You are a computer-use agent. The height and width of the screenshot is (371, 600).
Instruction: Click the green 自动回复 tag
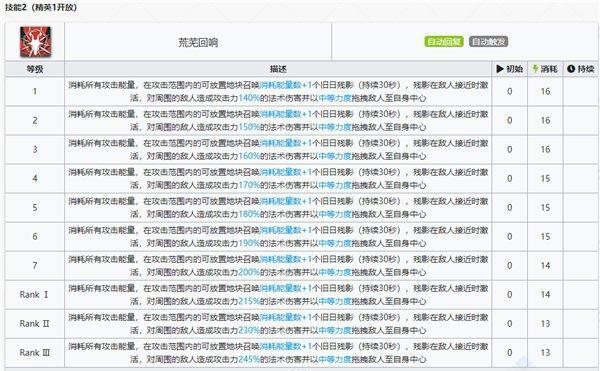click(x=444, y=42)
